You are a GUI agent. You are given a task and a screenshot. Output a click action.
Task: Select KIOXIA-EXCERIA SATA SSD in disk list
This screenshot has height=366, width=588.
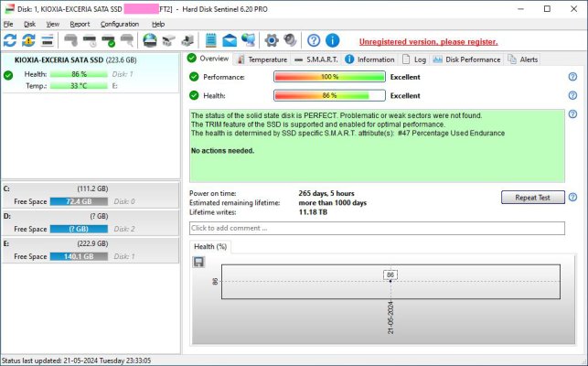click(91, 72)
